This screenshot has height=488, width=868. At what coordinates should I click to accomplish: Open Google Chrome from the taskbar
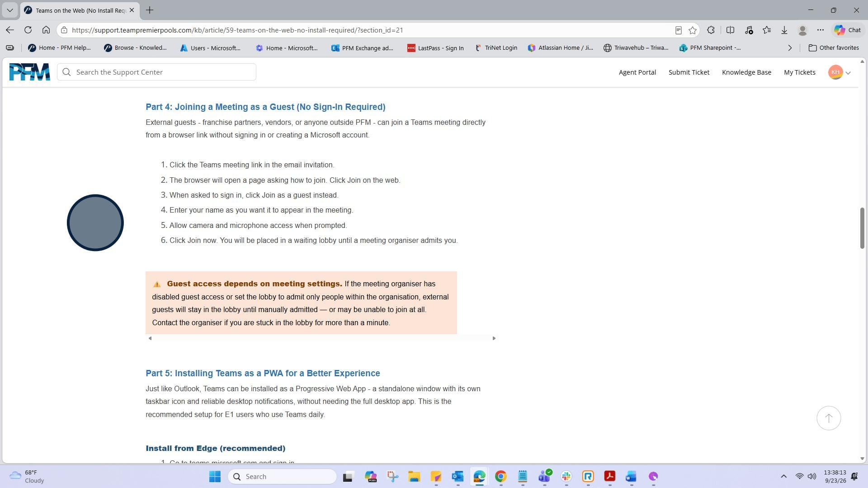click(500, 476)
